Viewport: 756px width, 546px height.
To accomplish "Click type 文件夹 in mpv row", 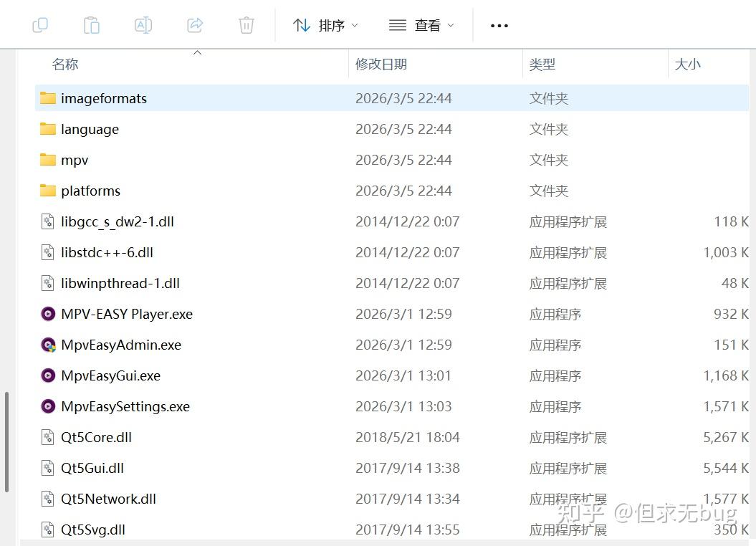I will point(549,160).
